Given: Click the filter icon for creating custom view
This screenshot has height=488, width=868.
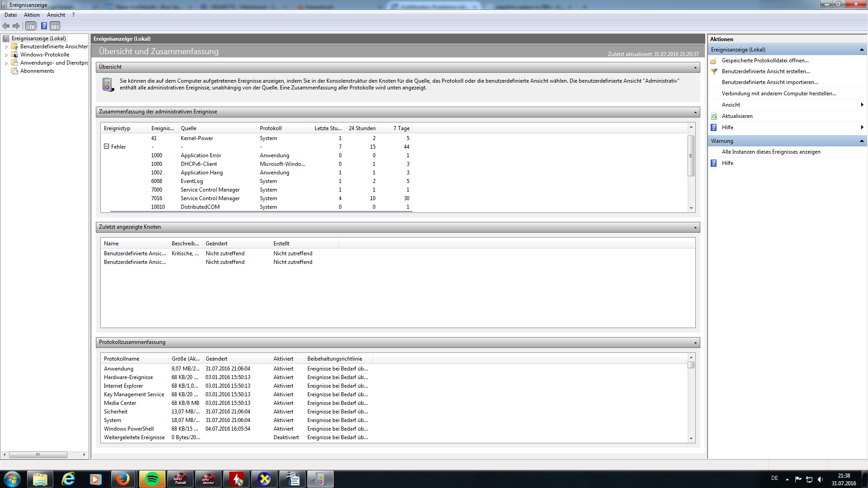Looking at the screenshot, I should click(x=714, y=71).
